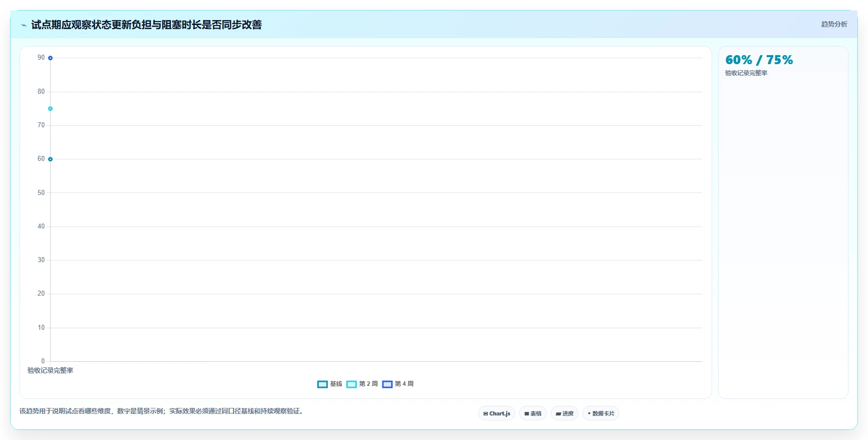The height and width of the screenshot is (440, 868).
Task: Click the 进度 chip
Action: [x=564, y=413]
